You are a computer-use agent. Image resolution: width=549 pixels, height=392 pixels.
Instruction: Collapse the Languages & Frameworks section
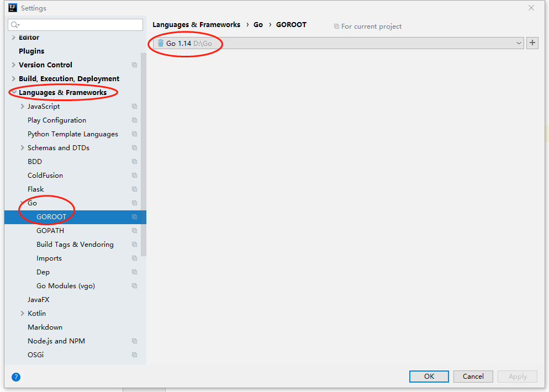(x=13, y=93)
